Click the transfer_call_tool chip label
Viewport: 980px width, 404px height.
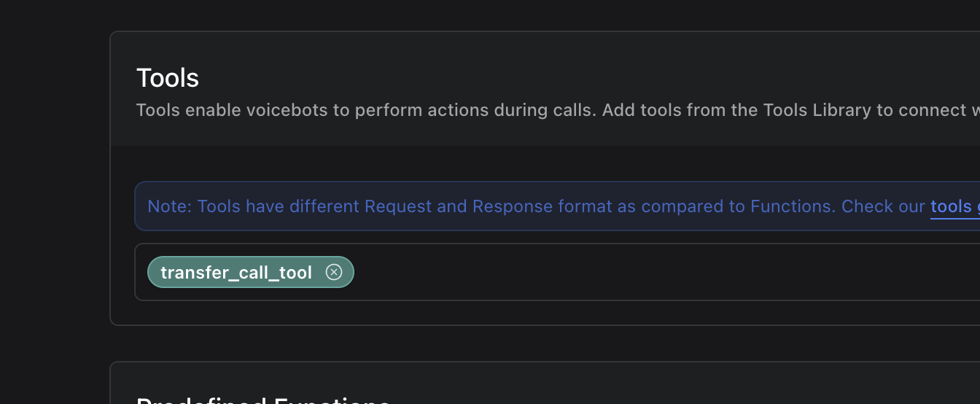236,273
